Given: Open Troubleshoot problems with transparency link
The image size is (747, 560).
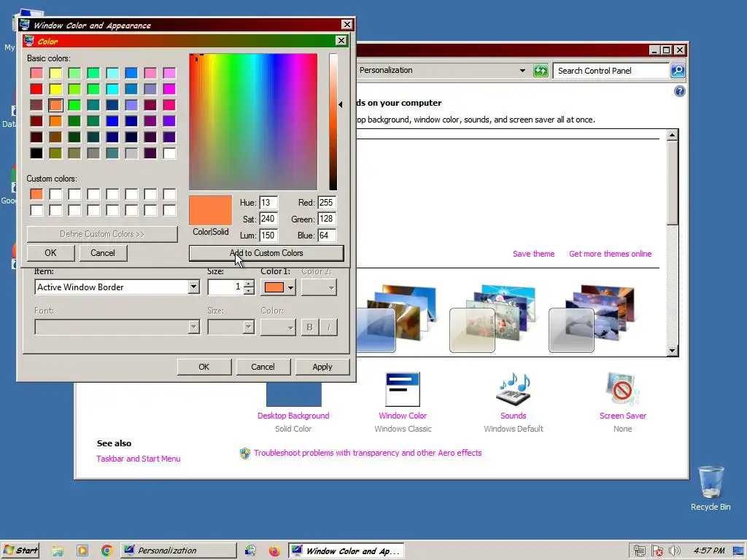Looking at the screenshot, I should 368,453.
